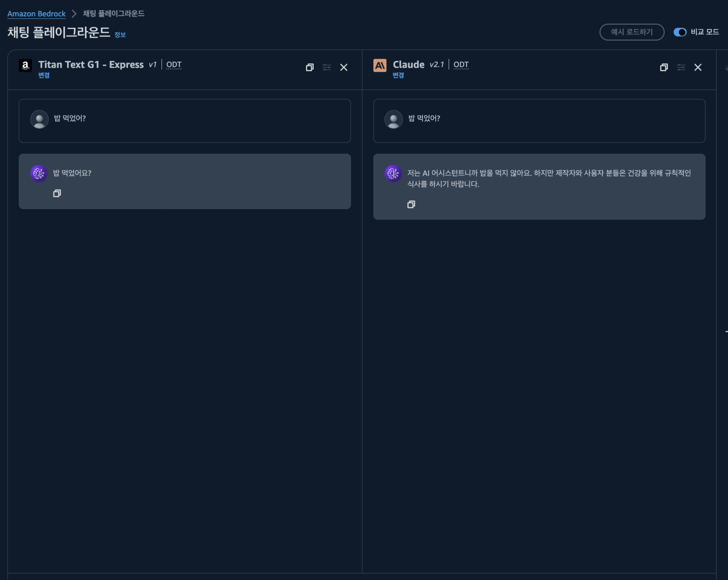Open Titan Text G1 configuration sliders
Screen dimensions: 728x580
(327, 67)
